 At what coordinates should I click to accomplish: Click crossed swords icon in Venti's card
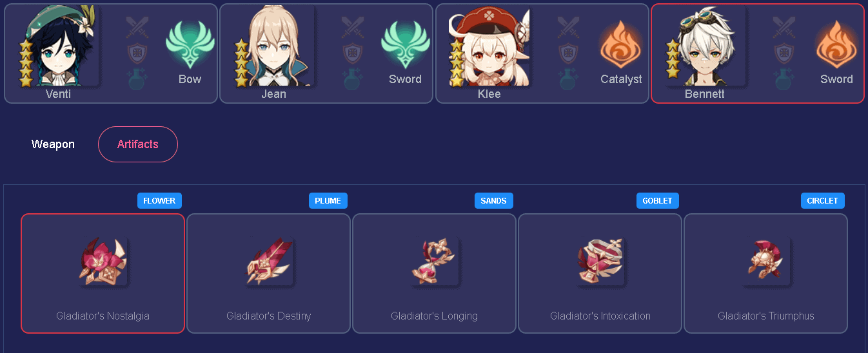tap(137, 28)
